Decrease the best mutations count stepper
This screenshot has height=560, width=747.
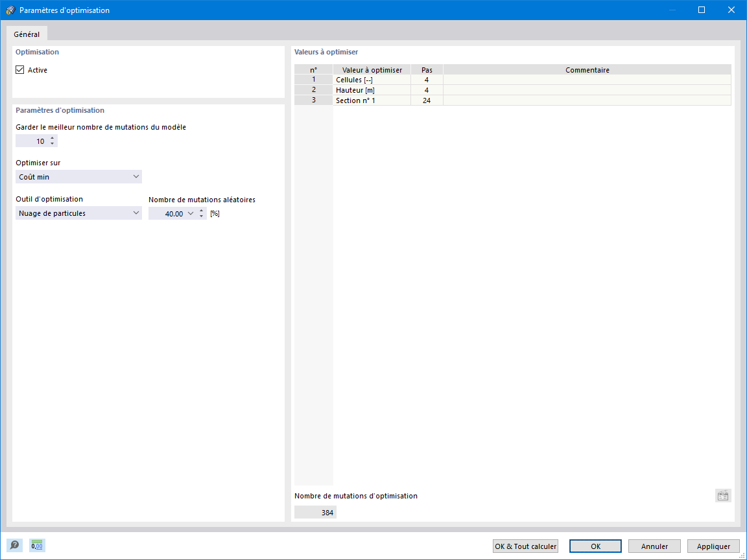53,144
